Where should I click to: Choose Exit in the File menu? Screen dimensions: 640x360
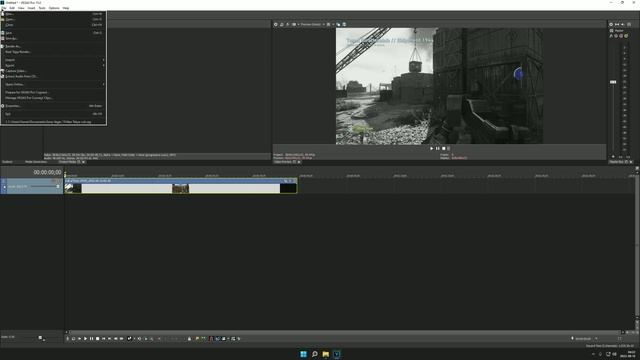pyautogui.click(x=54, y=114)
